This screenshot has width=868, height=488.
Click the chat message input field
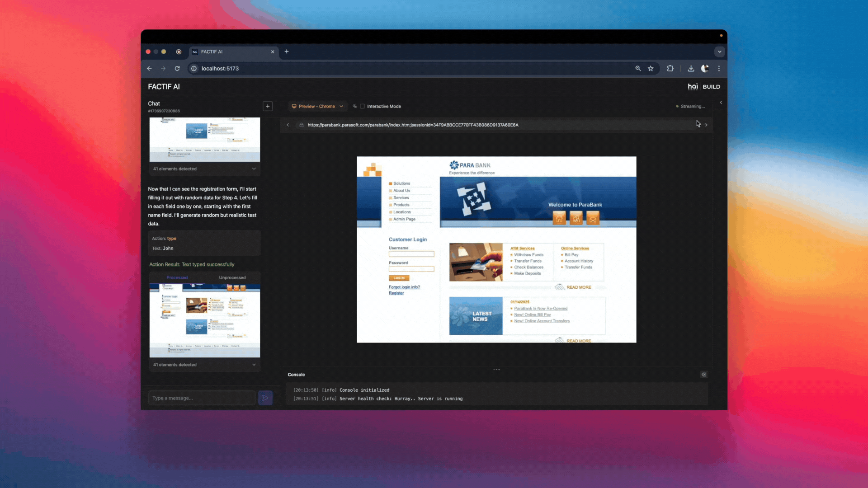tap(202, 398)
